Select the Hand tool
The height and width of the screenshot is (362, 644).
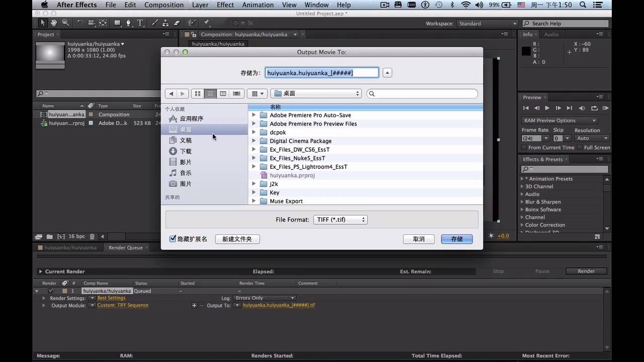pos(54,23)
